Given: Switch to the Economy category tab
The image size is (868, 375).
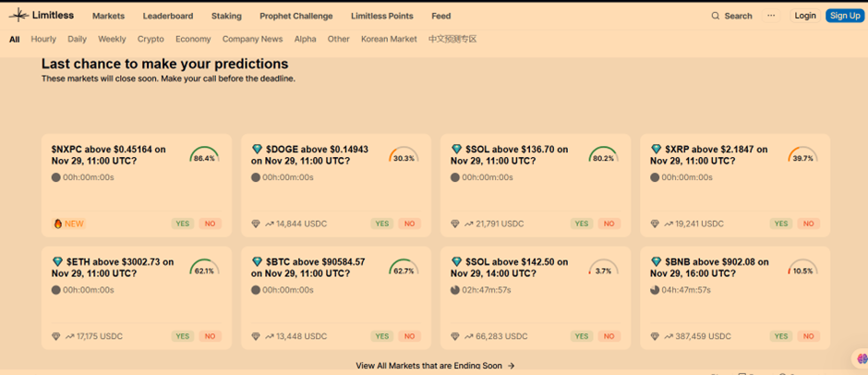Looking at the screenshot, I should point(193,40).
